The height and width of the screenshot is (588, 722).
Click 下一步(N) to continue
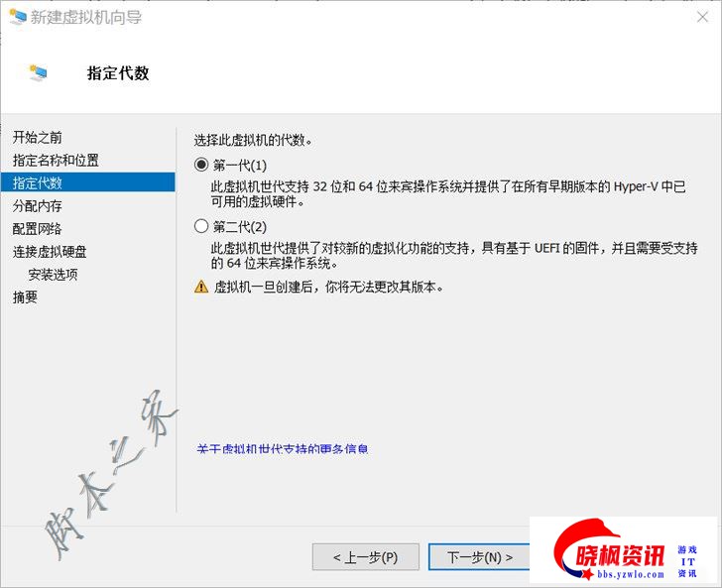click(x=480, y=557)
